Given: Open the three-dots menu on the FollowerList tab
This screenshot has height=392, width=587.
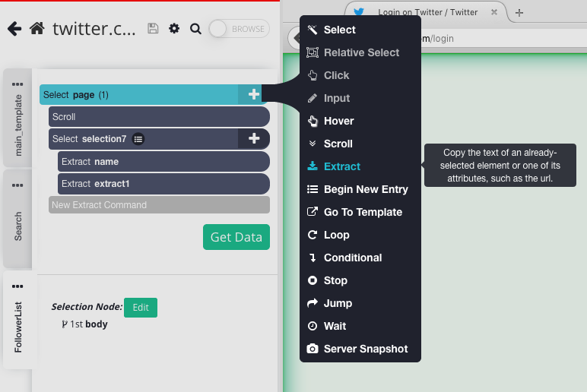Looking at the screenshot, I should [x=17, y=286].
